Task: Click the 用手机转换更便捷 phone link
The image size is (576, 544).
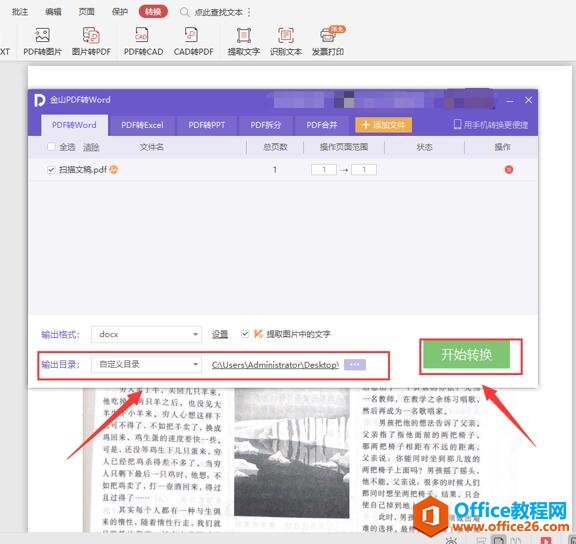Action: [x=491, y=125]
